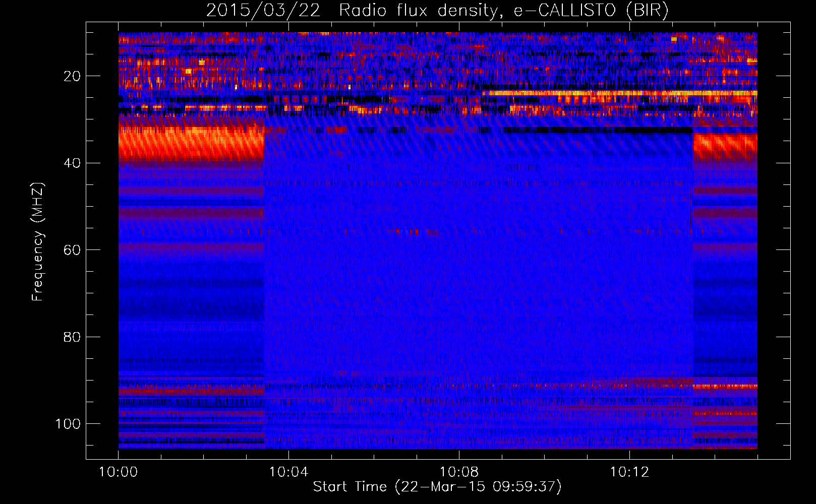
Task: Click the 'Start Time (22-Mar-15 09:59:37)' label
Action: [437, 487]
